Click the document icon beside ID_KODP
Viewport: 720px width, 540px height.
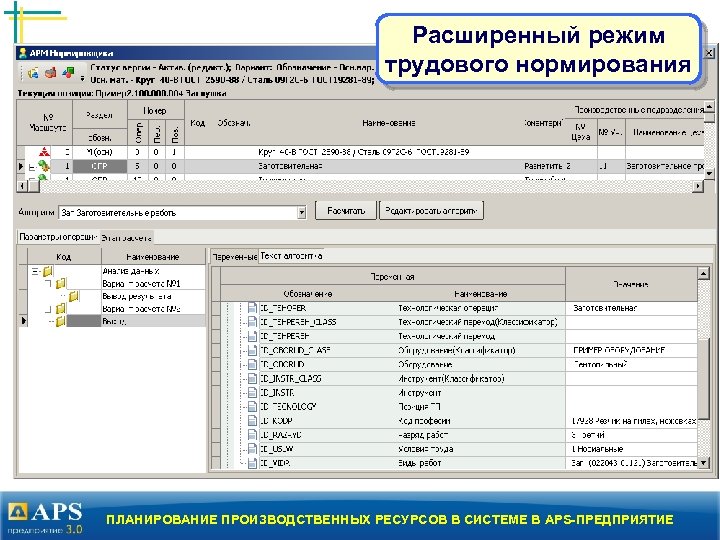coord(252,421)
